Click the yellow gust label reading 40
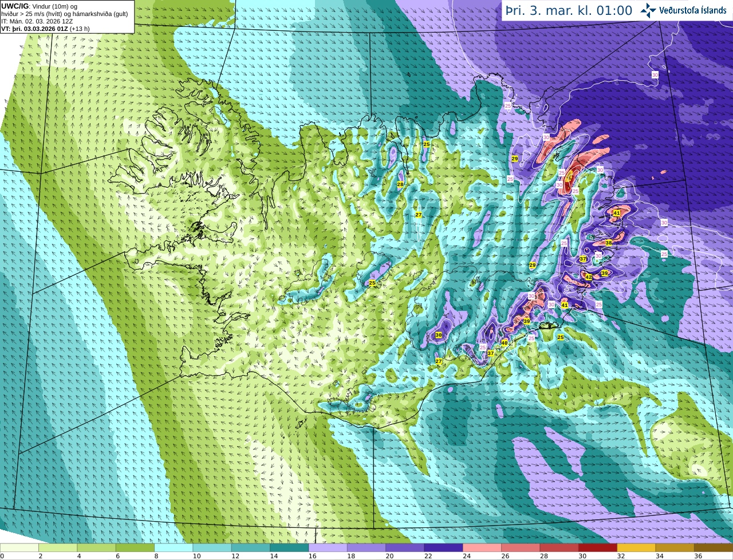Screen dimensions: 733x560 (505, 343)
